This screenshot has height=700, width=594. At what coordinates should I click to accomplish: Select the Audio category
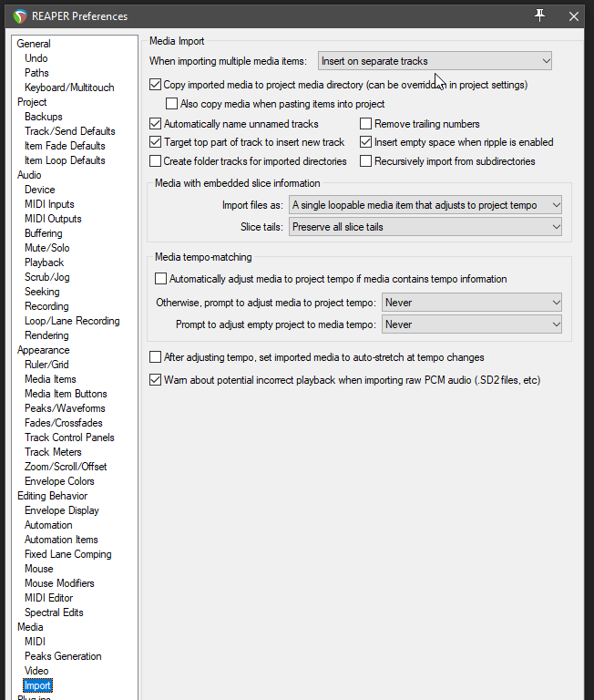pos(29,175)
